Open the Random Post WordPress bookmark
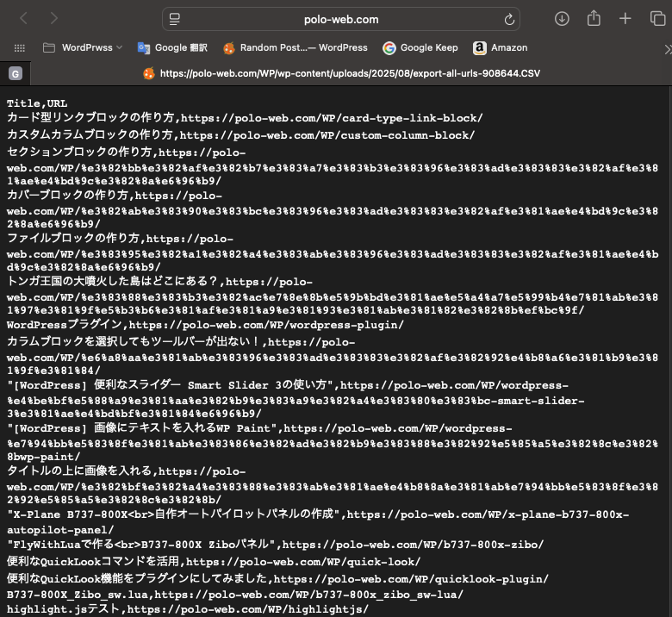The image size is (672, 617). tap(295, 48)
